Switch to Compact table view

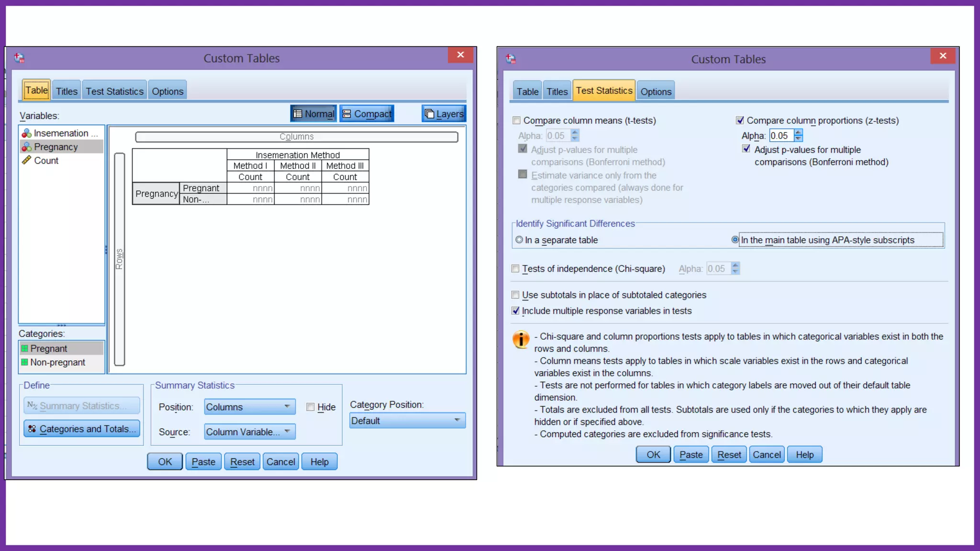(x=367, y=114)
